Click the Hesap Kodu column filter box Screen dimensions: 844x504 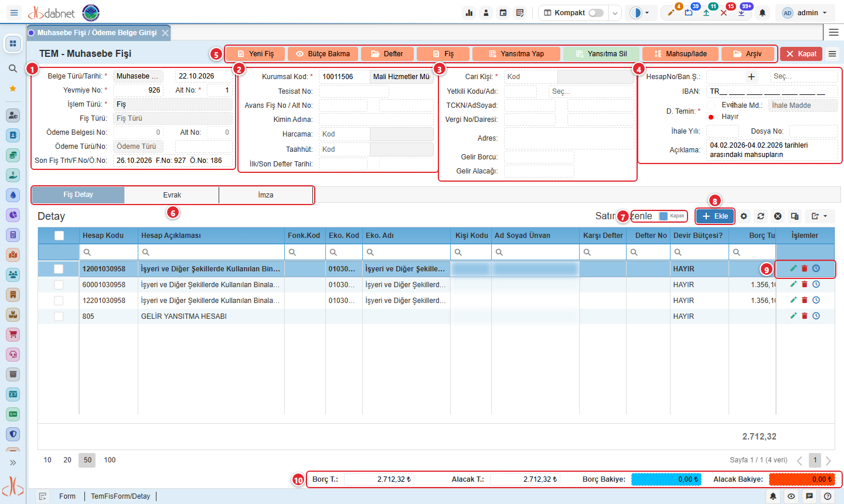[109, 252]
